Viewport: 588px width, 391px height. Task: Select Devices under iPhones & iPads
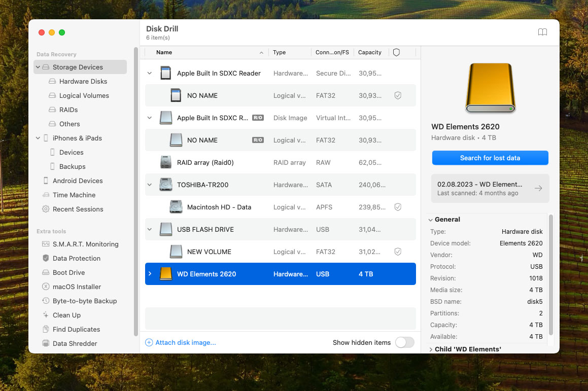(71, 152)
